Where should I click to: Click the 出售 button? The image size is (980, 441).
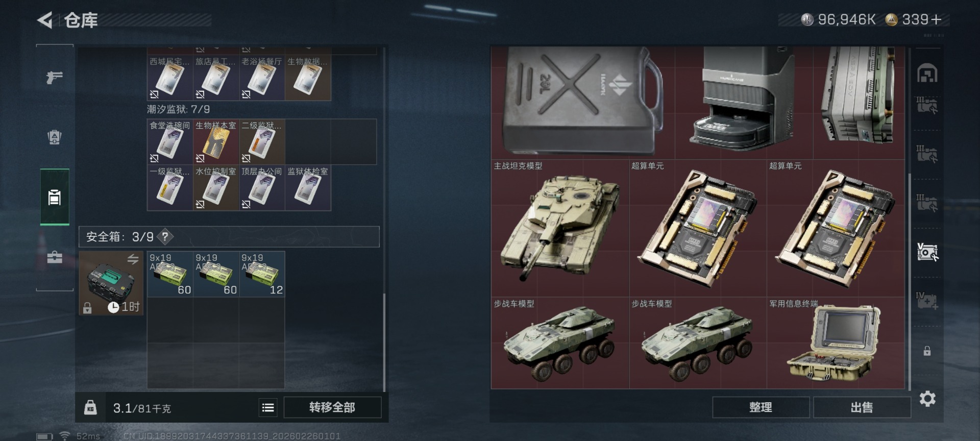coord(862,407)
